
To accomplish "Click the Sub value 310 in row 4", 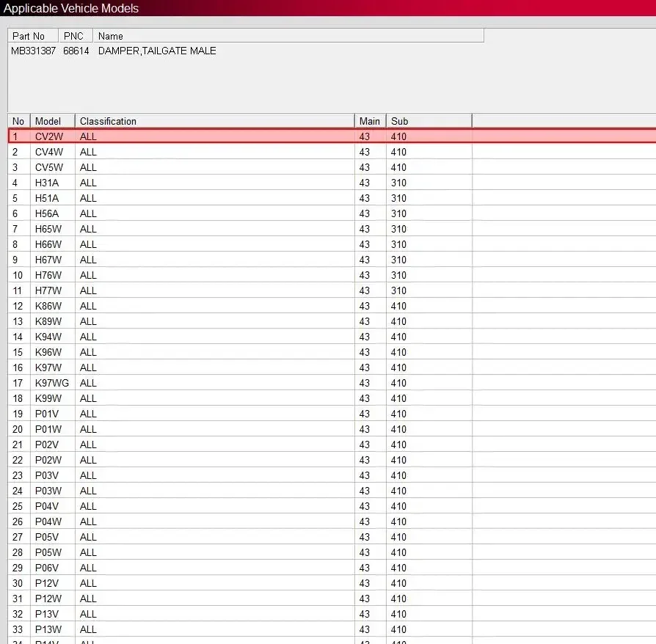I will pyautogui.click(x=398, y=183).
